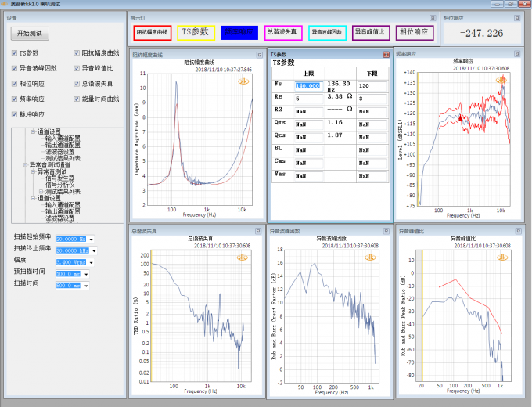Image resolution: width=532 pixels, height=407 pixels.
Task: Toggle the 阻抗幅度曲线 checkbox
Action: click(x=77, y=53)
